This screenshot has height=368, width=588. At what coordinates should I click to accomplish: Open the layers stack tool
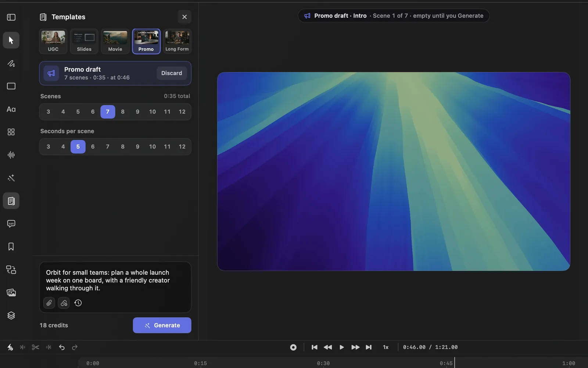(x=11, y=316)
